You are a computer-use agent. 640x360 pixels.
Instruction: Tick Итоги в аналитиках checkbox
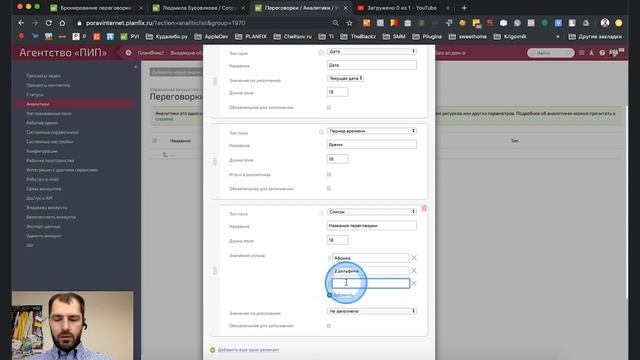(329, 174)
